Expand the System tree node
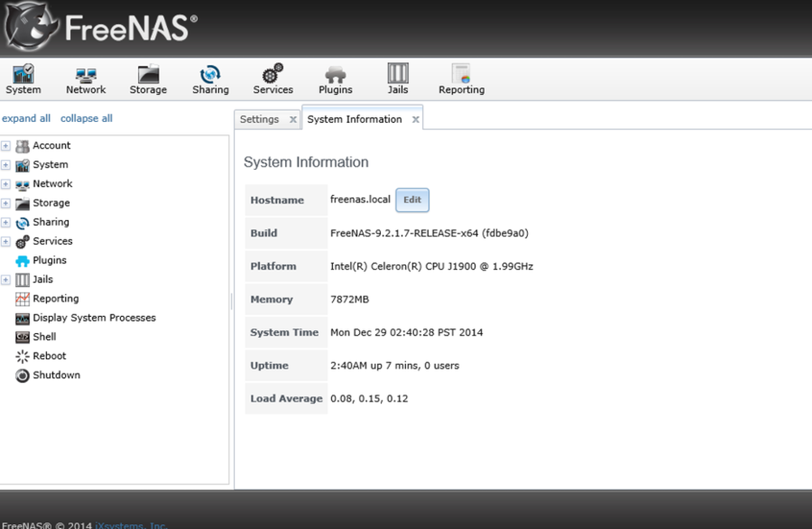812x529 pixels. [6, 165]
